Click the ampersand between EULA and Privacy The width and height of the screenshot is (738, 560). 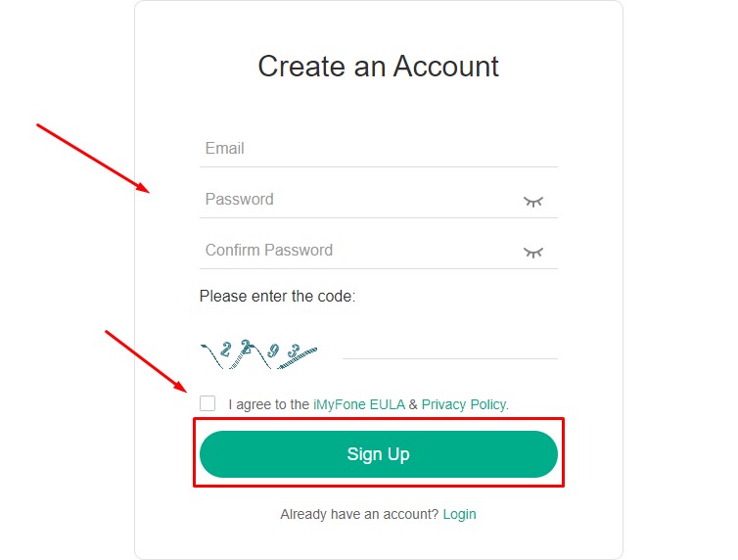click(413, 404)
